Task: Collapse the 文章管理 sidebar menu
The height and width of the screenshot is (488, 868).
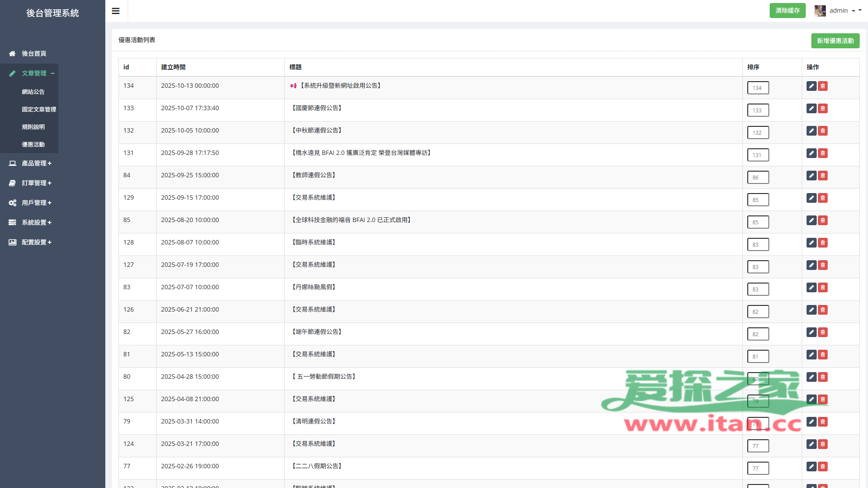Action: point(34,73)
